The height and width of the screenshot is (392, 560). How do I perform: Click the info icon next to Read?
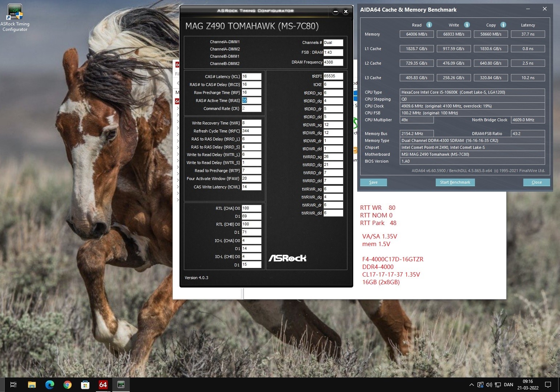pos(429,25)
